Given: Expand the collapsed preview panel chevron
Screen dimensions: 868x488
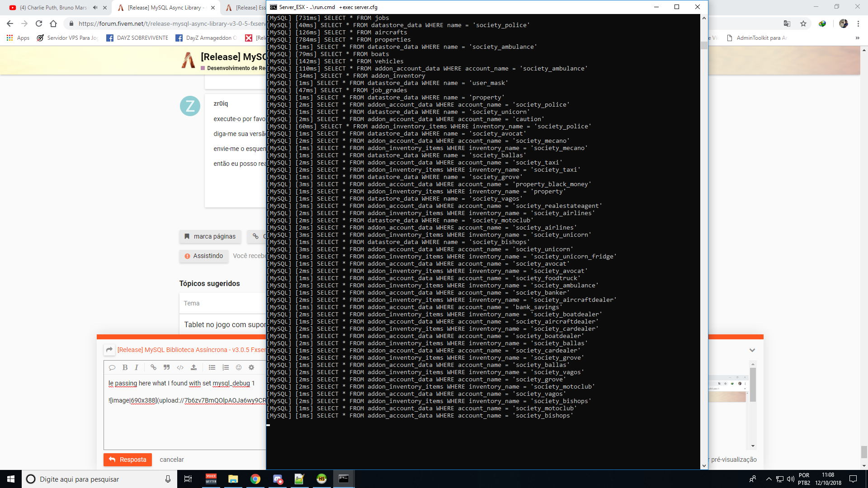Looking at the screenshot, I should 753,350.
